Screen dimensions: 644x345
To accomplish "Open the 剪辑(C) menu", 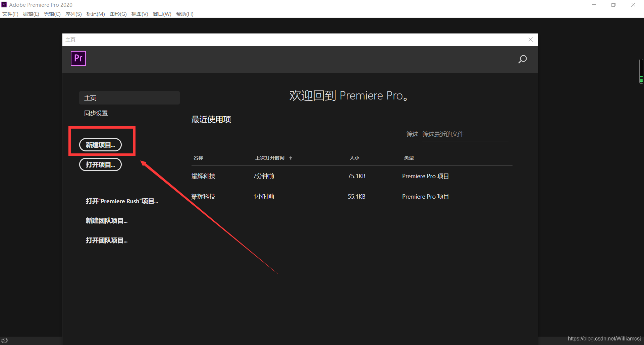I will (52, 14).
